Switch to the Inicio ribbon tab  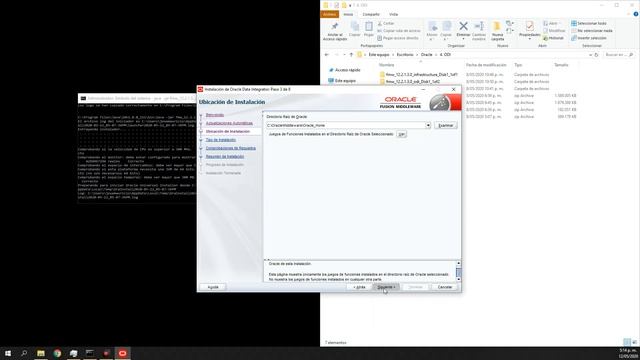pos(348,14)
